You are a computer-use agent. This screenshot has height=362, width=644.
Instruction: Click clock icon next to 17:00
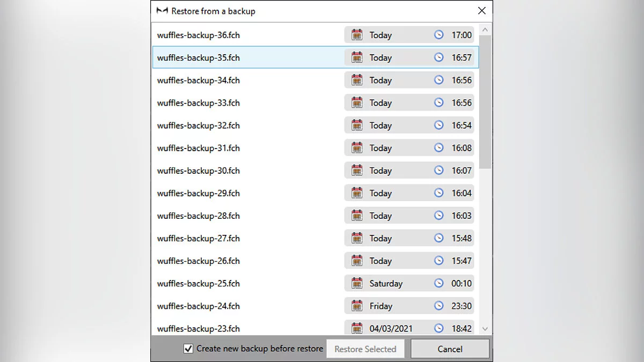(439, 35)
